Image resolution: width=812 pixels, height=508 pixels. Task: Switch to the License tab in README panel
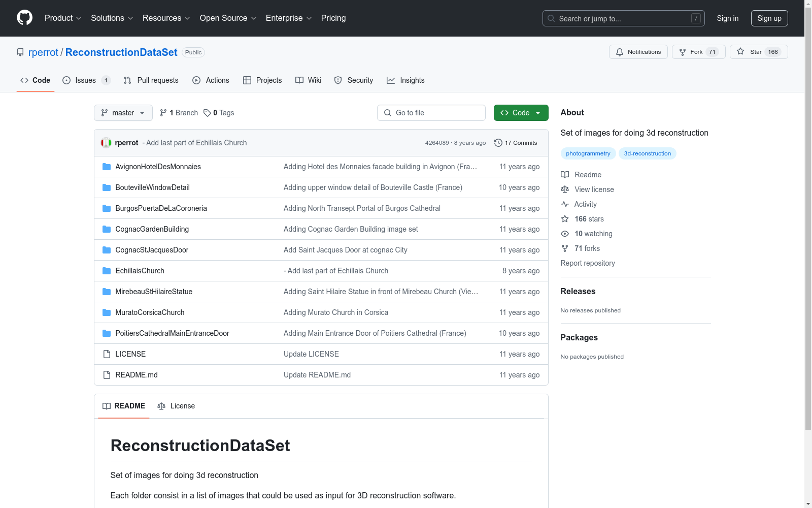click(x=176, y=406)
